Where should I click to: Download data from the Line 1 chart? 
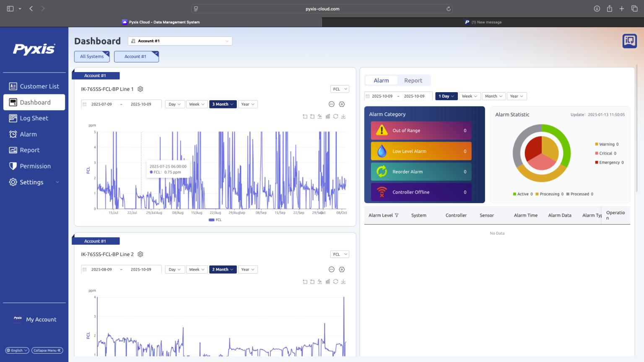(x=343, y=116)
